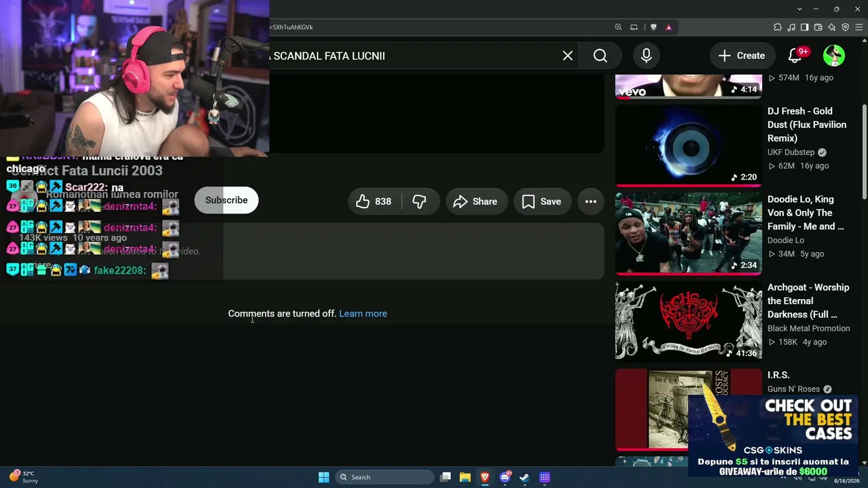Dislike the video using thumbs-down

420,201
